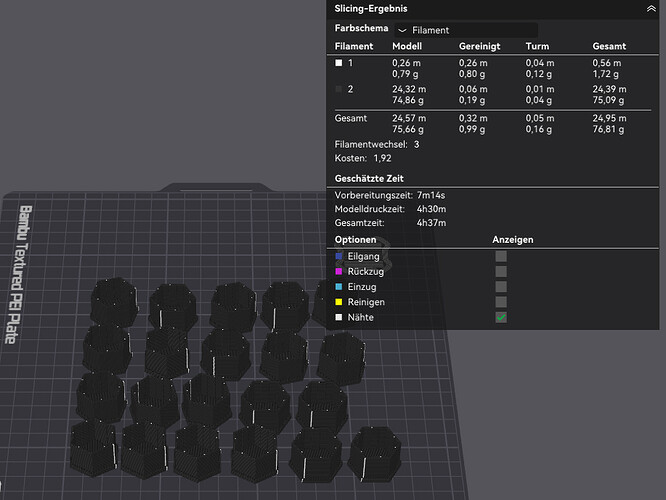Viewport: 666px width, 500px height.
Task: Click the blue Eilgang color icon
Action: [338, 256]
